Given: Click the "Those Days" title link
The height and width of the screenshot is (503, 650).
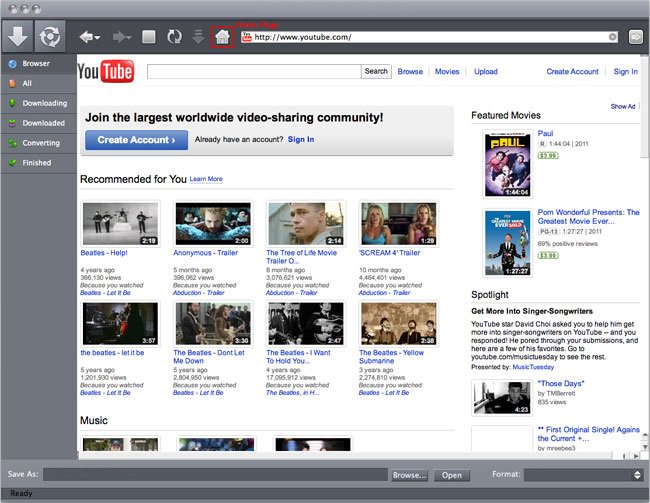Looking at the screenshot, I should pos(560,384).
